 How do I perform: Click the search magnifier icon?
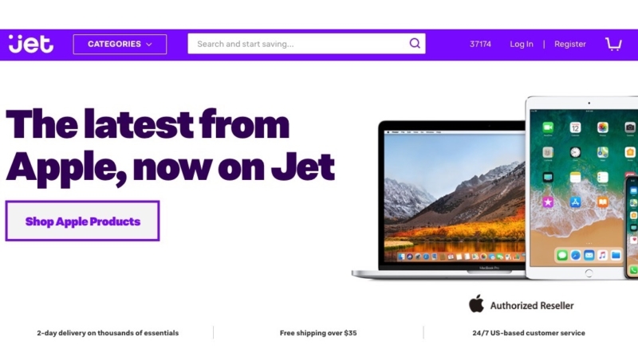click(x=415, y=43)
